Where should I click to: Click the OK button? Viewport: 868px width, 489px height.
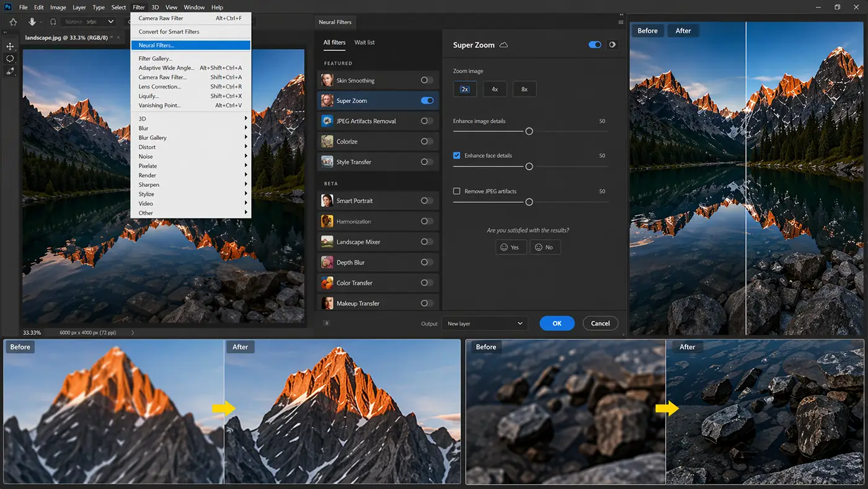click(x=557, y=323)
